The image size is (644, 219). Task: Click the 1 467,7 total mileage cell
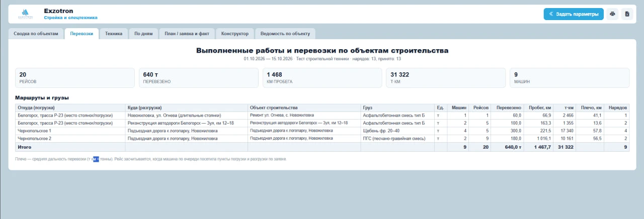click(x=538, y=147)
